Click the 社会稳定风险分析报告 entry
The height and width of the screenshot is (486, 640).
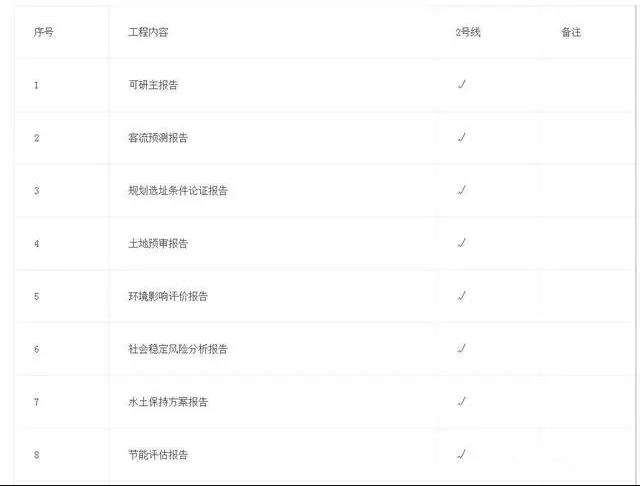point(178,349)
